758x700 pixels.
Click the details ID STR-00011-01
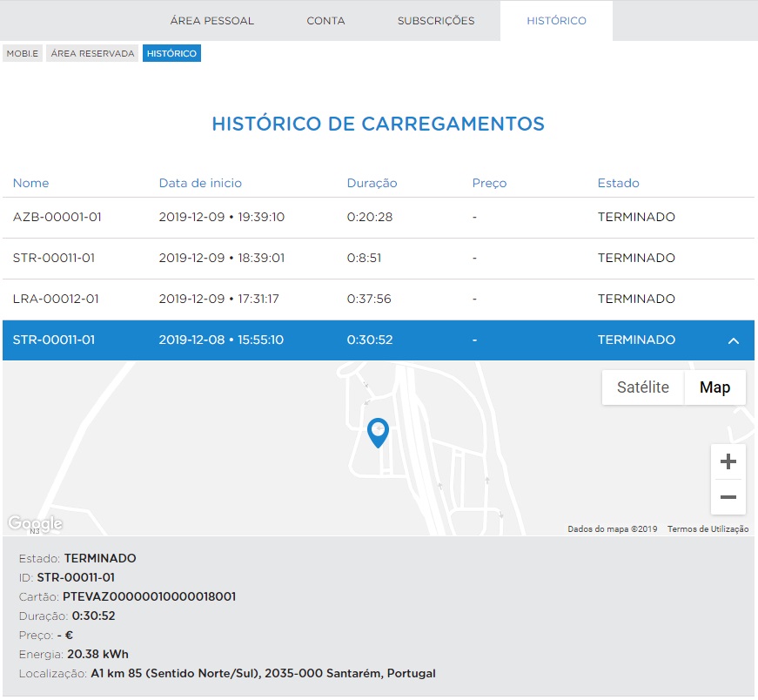(76, 577)
